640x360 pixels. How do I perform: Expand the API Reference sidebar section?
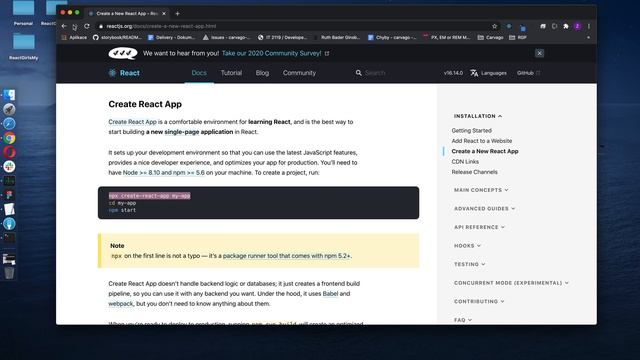coord(480,227)
